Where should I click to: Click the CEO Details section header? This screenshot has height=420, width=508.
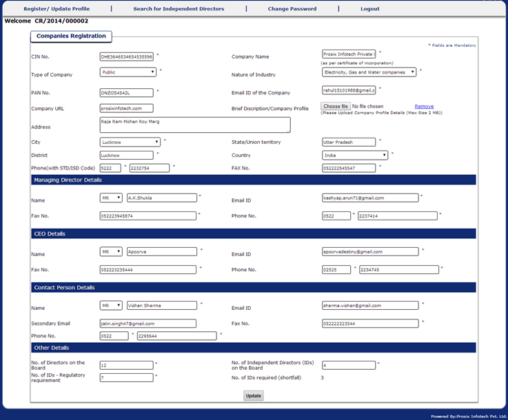[x=254, y=233]
